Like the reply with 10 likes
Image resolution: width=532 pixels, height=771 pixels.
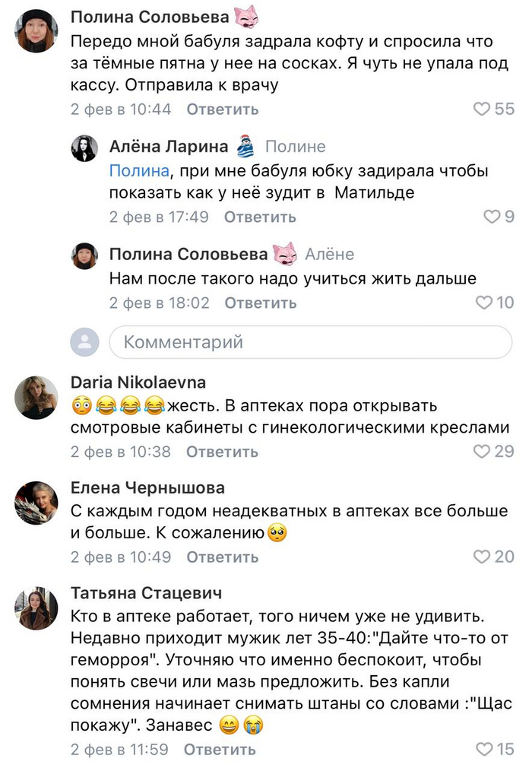[484, 303]
